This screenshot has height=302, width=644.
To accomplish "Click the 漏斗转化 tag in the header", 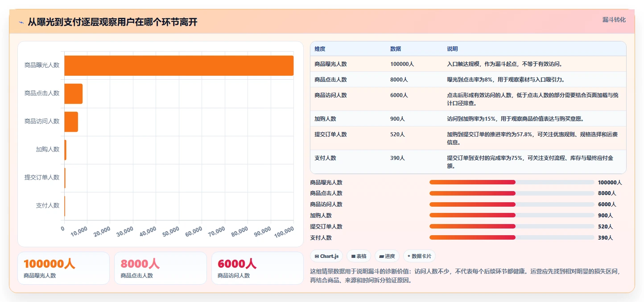I will coord(614,20).
